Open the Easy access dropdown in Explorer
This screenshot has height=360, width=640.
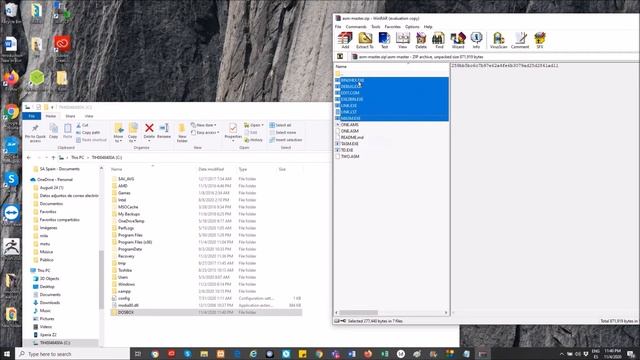pyautogui.click(x=205, y=133)
